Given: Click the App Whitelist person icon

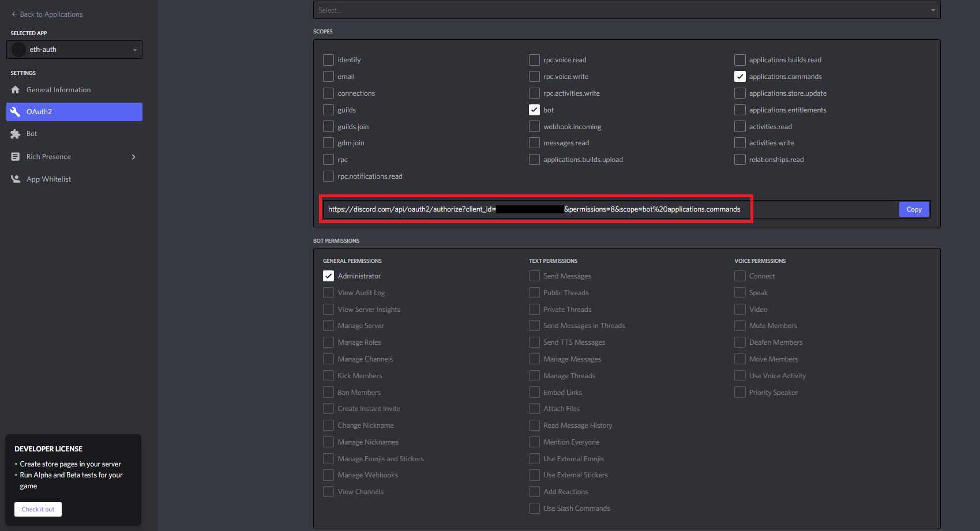Looking at the screenshot, I should (x=16, y=179).
